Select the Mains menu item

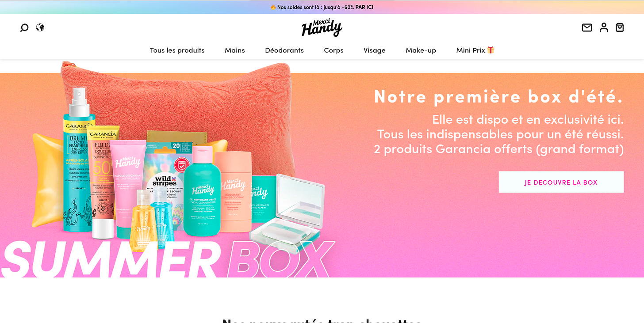click(x=235, y=50)
